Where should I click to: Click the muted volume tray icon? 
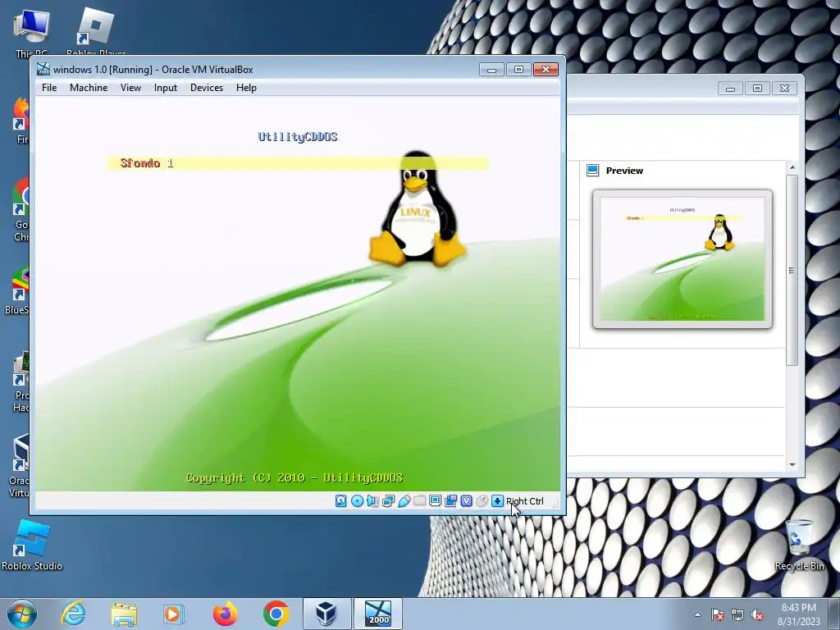point(757,614)
